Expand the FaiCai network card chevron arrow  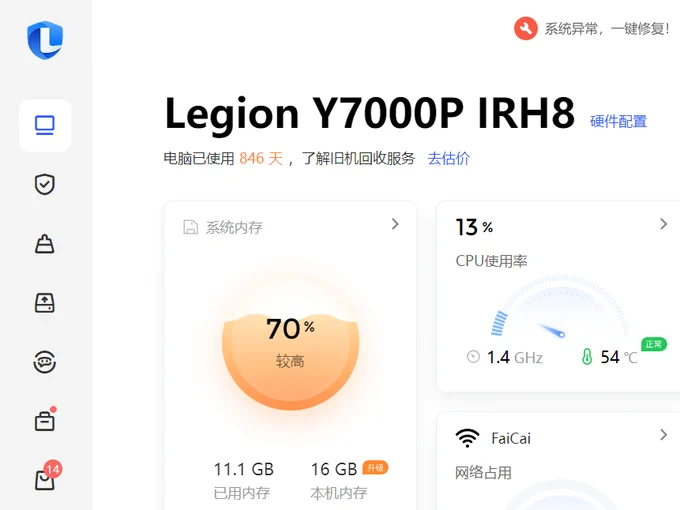663,435
